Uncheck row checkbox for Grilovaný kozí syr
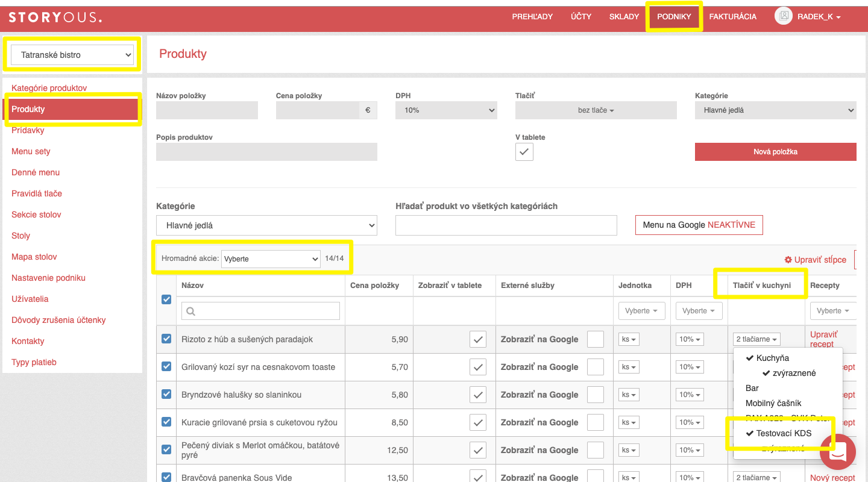 (x=166, y=367)
